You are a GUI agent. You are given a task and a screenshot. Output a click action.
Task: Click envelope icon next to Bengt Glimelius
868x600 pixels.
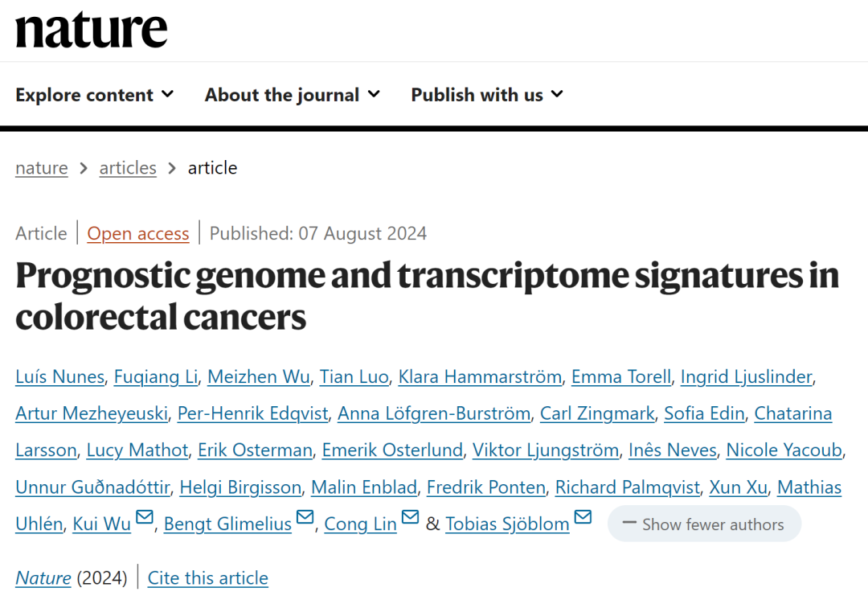tap(305, 517)
